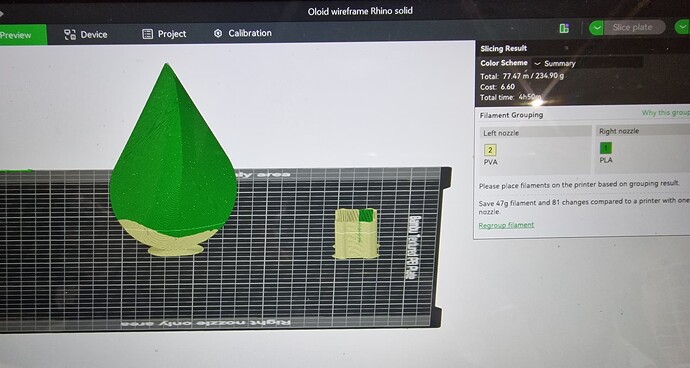Screen dimensions: 690x368
Task: Open the 'Why this grouping' link
Action: tap(665, 113)
